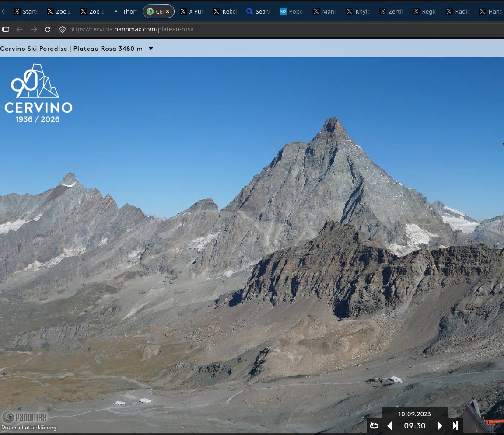The image size is (504, 435).
Task: Open the 'Keke' tab
Action: (225, 11)
